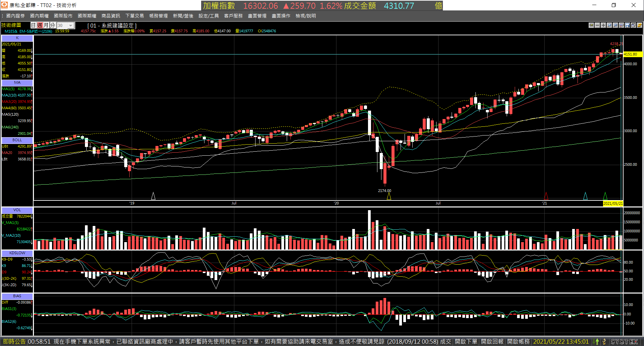Open the 設定/工具 menu

(x=209, y=16)
